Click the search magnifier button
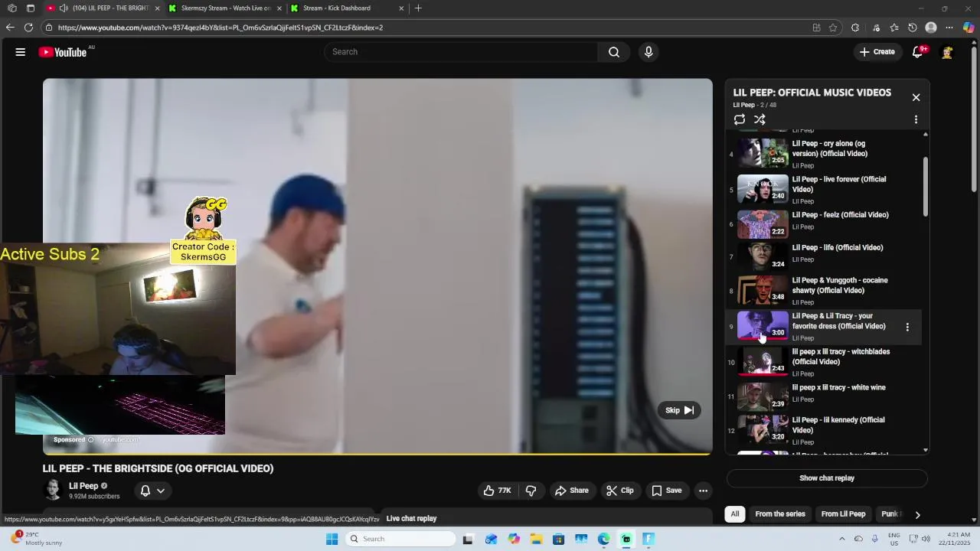 (614, 52)
